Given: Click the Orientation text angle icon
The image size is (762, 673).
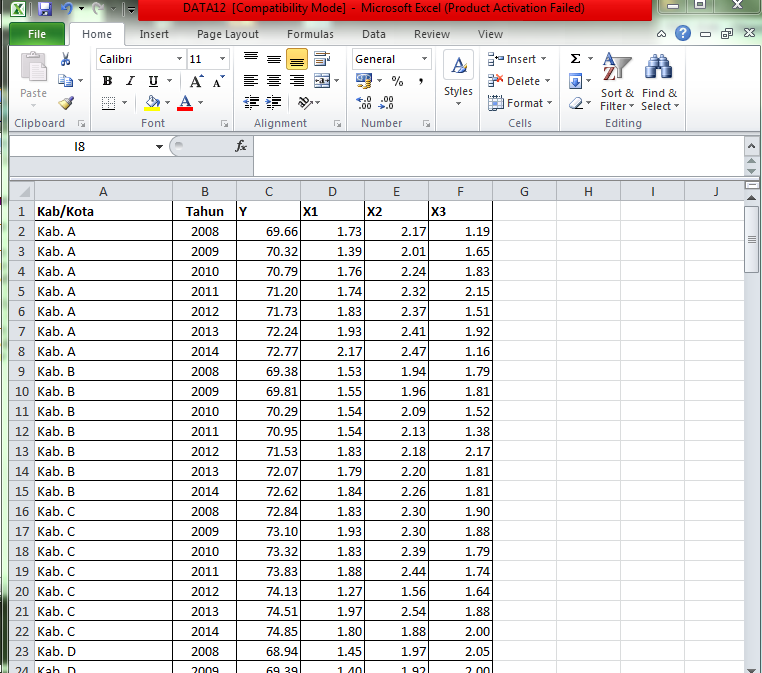Looking at the screenshot, I should [x=305, y=103].
